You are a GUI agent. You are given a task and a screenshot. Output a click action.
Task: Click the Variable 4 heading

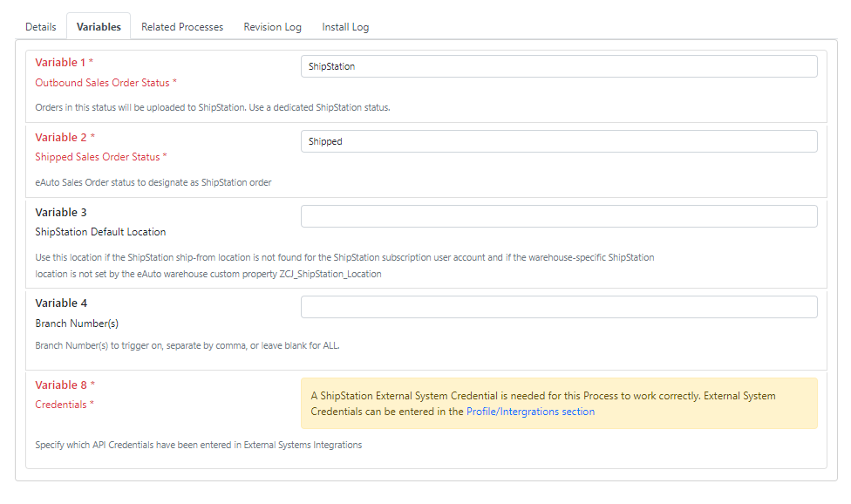click(61, 303)
